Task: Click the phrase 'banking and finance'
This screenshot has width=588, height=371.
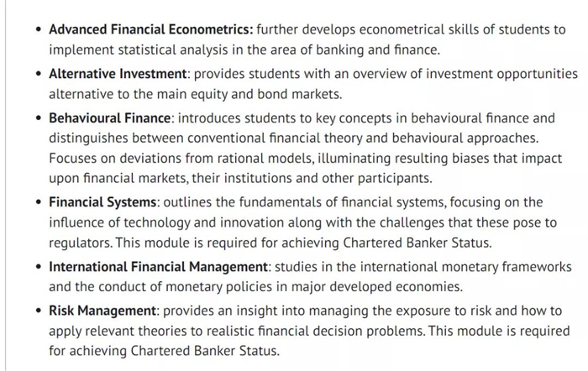Action: pyautogui.click(x=376, y=50)
